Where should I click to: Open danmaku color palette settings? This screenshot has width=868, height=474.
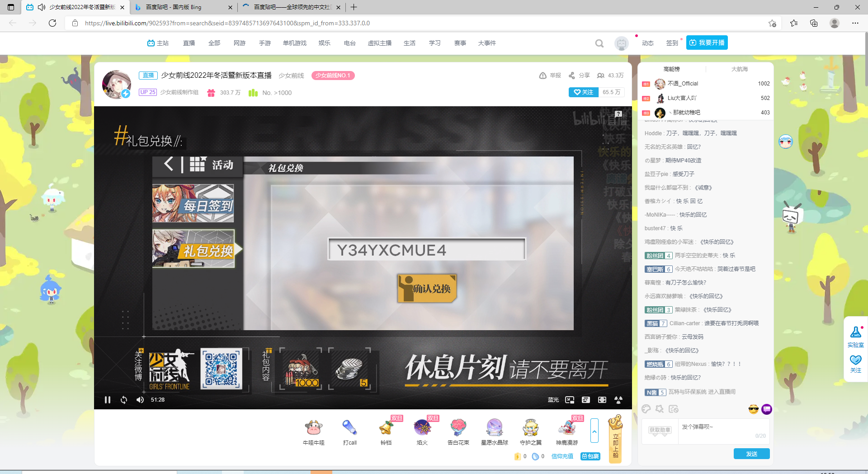(x=646, y=409)
